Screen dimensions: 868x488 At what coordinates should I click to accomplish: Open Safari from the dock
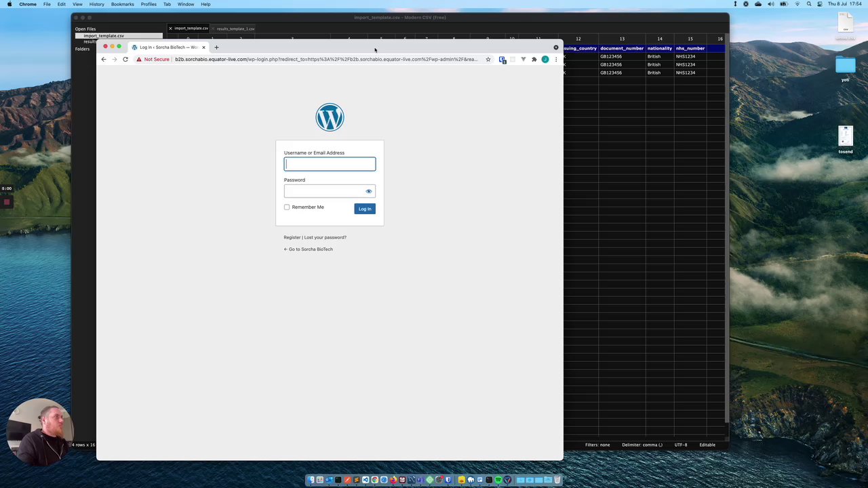pyautogui.click(x=384, y=480)
